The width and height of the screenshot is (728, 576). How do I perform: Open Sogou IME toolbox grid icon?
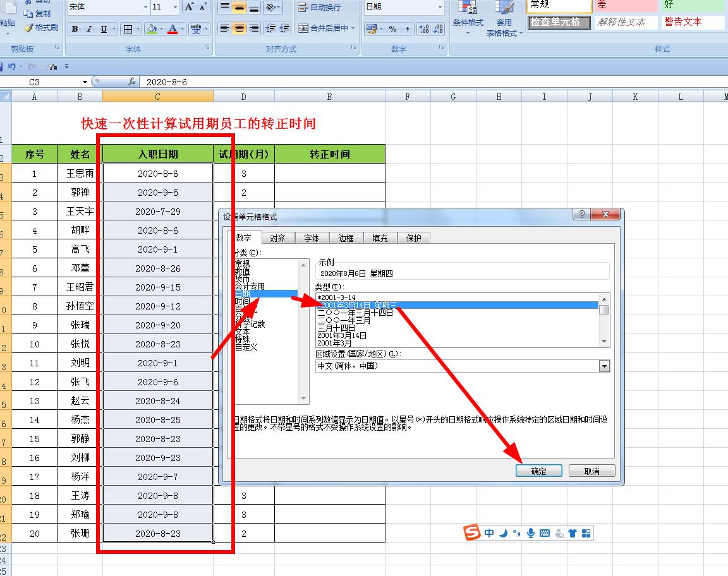[586, 533]
